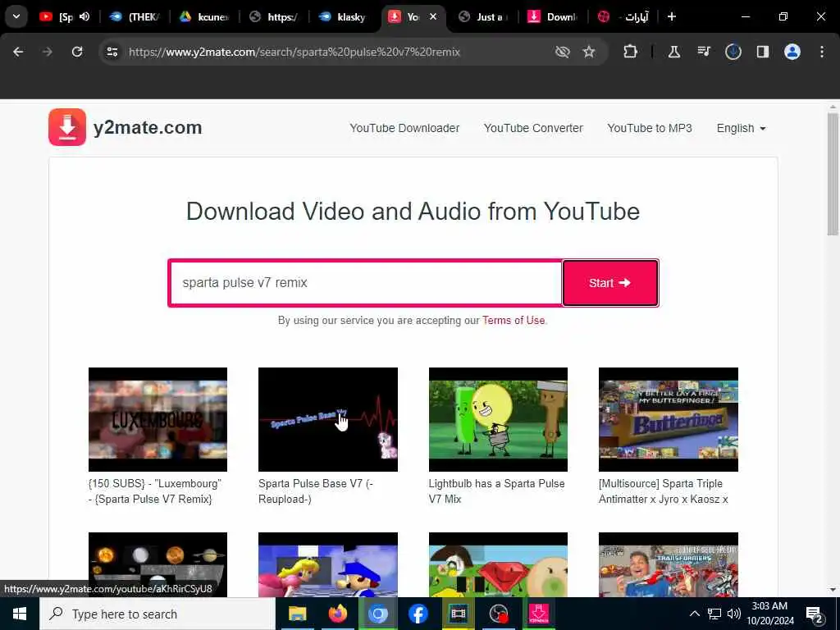Switch to the klasky tab
The width and height of the screenshot is (840, 630).
[x=344, y=16]
